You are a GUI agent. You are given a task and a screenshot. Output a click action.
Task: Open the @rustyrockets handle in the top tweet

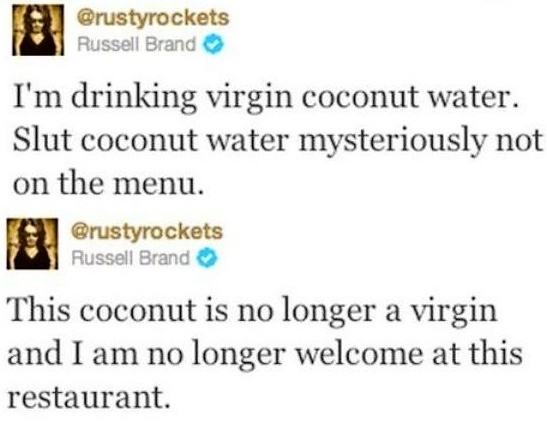tap(153, 18)
